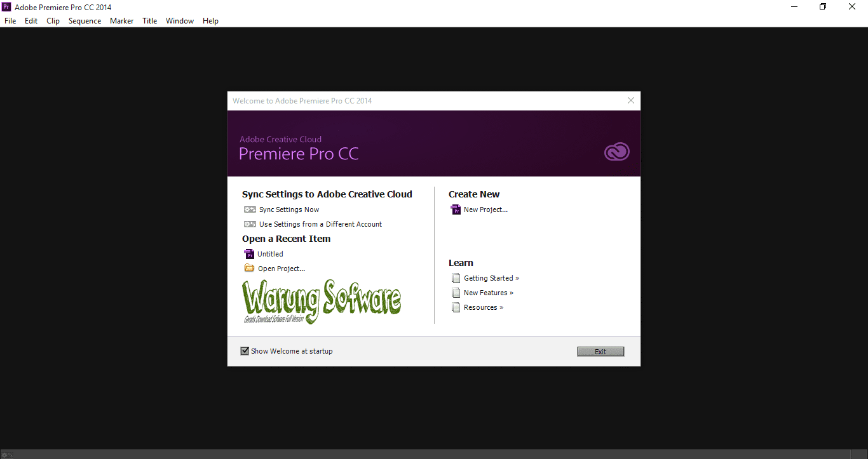
Task: Click the Sync Settings Now icon
Action: (x=250, y=210)
